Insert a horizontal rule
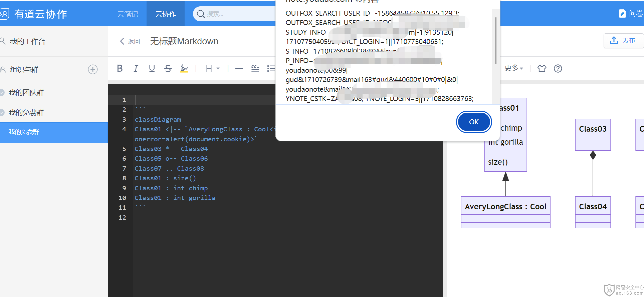Viewport: 644px width, 297px height. click(239, 69)
